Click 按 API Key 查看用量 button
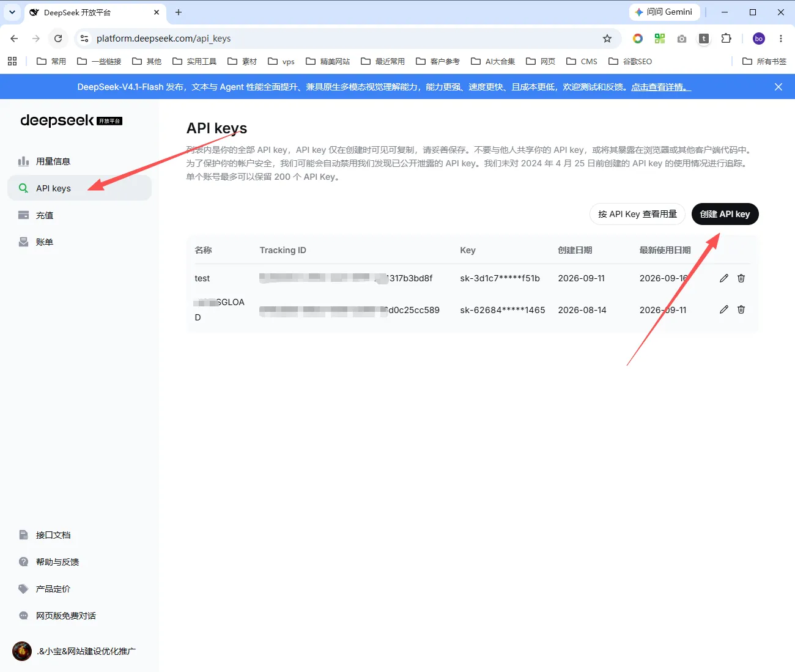 637,214
